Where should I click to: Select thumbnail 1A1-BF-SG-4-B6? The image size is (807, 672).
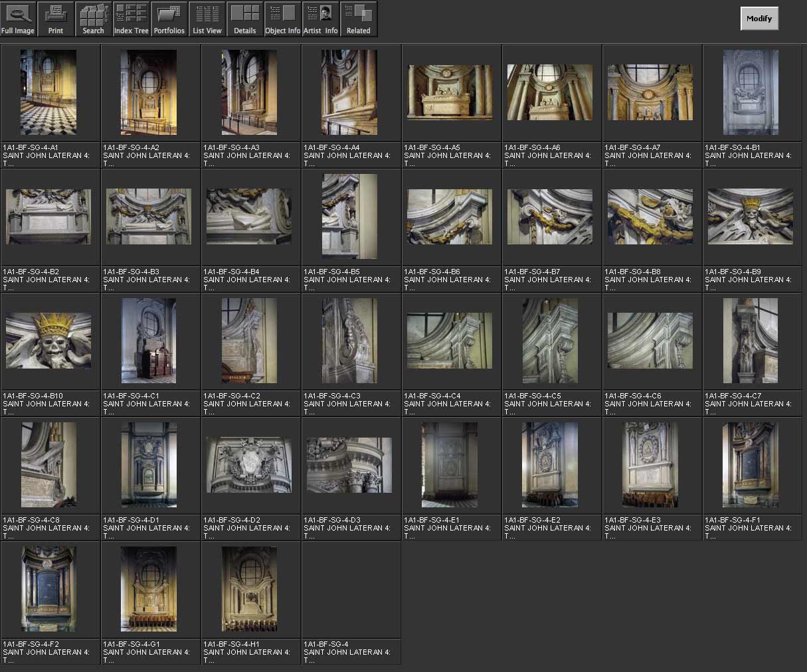pyautogui.click(x=450, y=216)
